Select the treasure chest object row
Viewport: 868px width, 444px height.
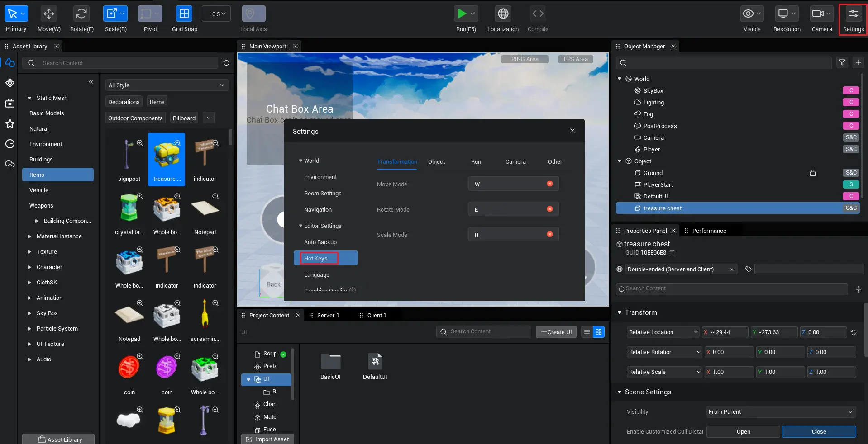click(738, 208)
